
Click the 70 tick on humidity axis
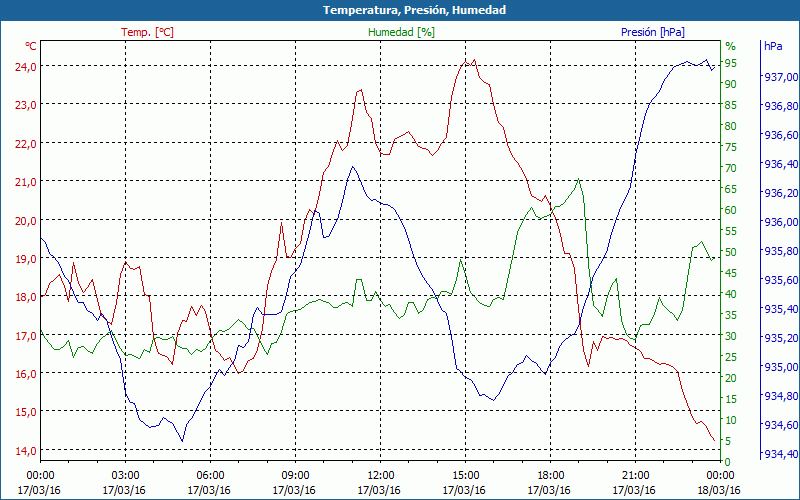point(731,168)
